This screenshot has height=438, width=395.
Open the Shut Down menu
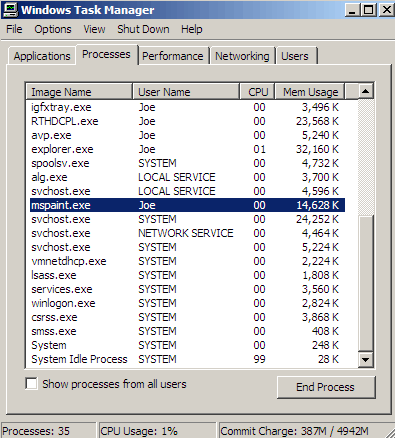click(x=143, y=29)
